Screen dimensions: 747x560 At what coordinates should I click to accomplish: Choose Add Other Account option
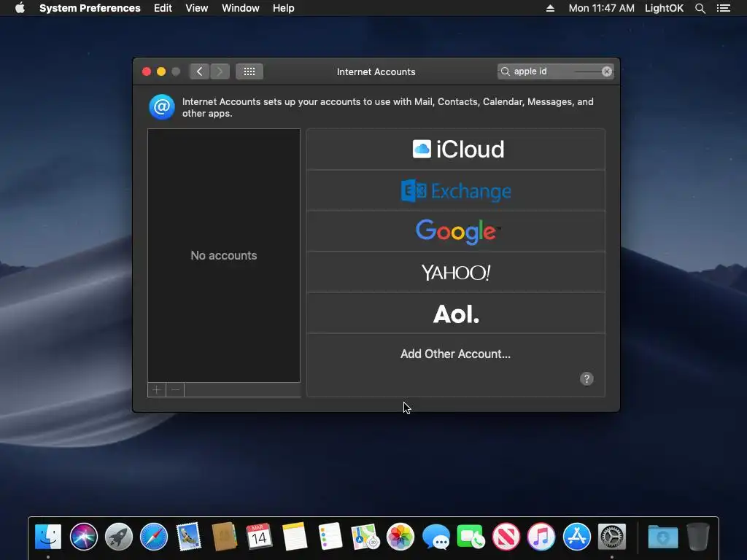coord(455,354)
